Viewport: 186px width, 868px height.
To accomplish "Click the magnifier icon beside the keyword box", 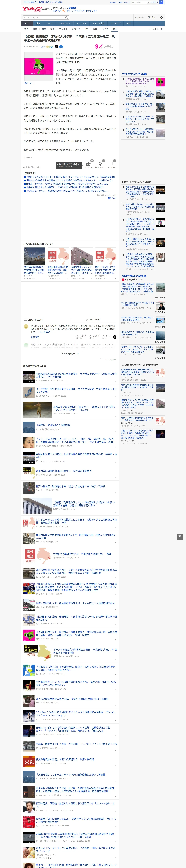I will coord(67,17).
